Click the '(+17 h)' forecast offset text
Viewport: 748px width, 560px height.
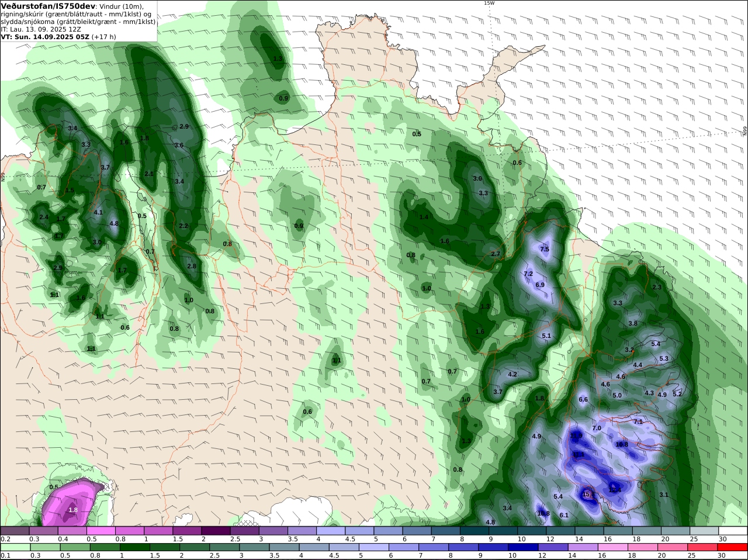104,37
